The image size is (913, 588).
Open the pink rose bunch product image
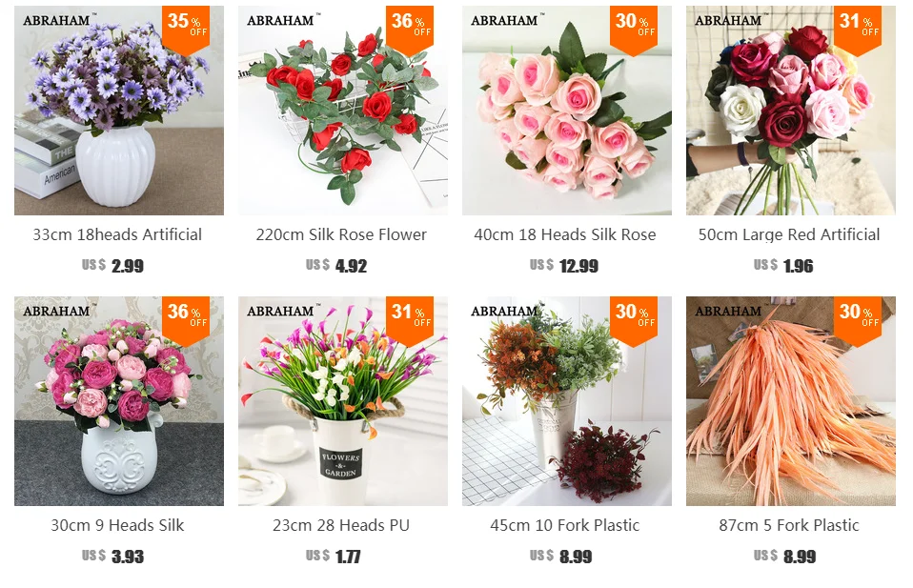click(566, 111)
